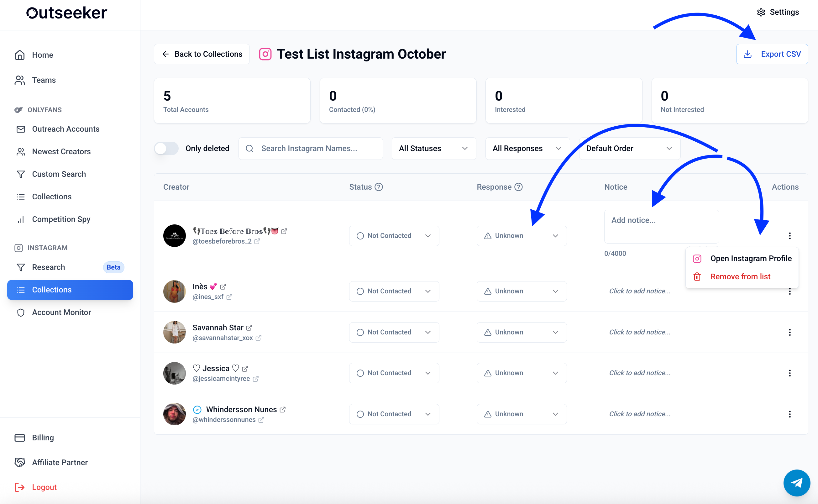Screen dimensions: 818x504
Task: Go to Home in the sidebar
Action: coord(70,55)
